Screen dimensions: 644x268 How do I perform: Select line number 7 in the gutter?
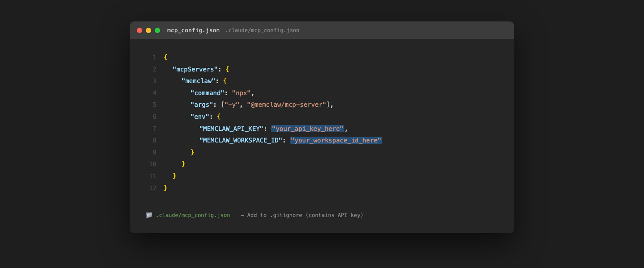click(x=154, y=128)
